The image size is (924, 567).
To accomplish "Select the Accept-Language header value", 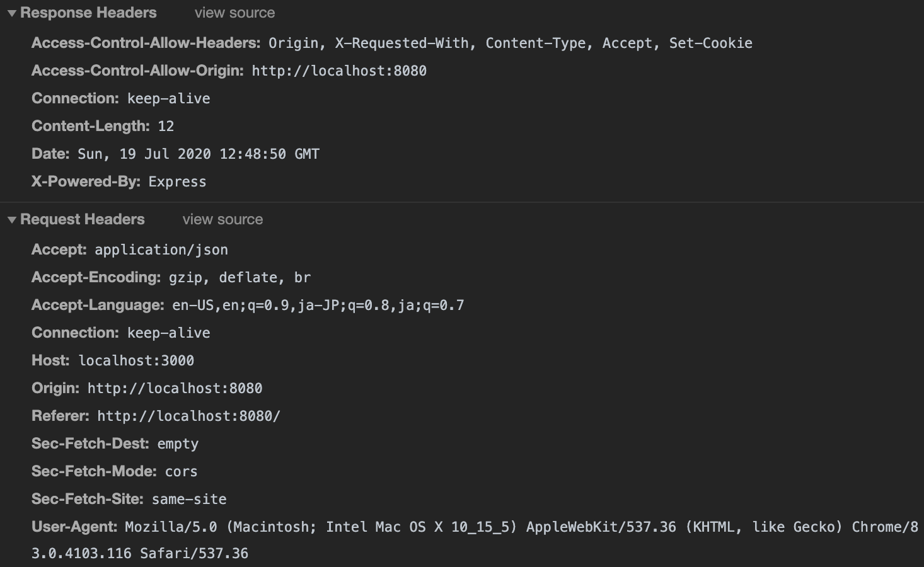I will tap(318, 305).
